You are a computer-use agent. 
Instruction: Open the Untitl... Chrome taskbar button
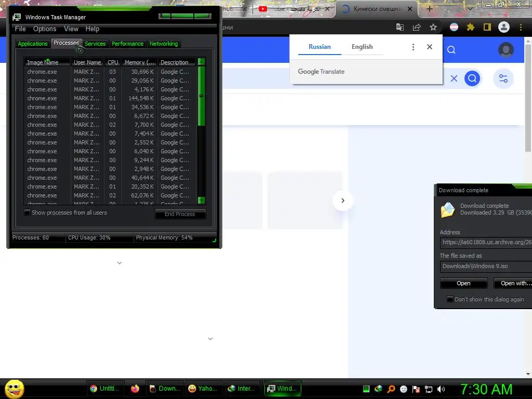[104, 389]
